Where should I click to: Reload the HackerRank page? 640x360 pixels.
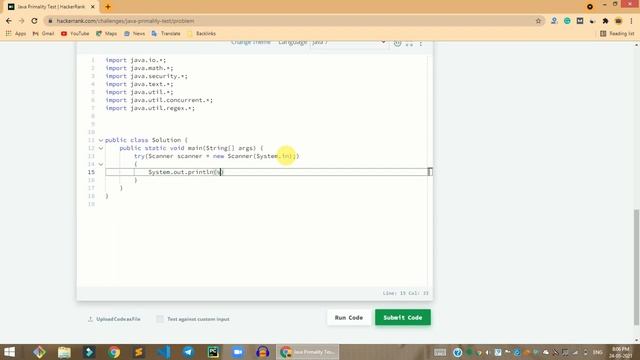(34, 21)
